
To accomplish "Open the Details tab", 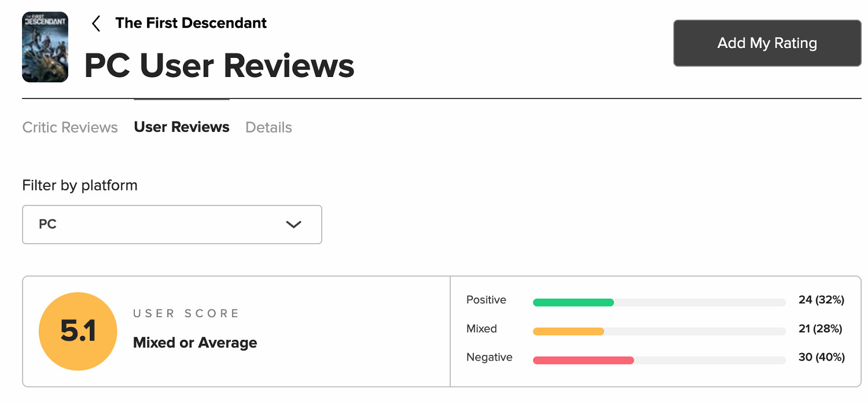I will (269, 127).
